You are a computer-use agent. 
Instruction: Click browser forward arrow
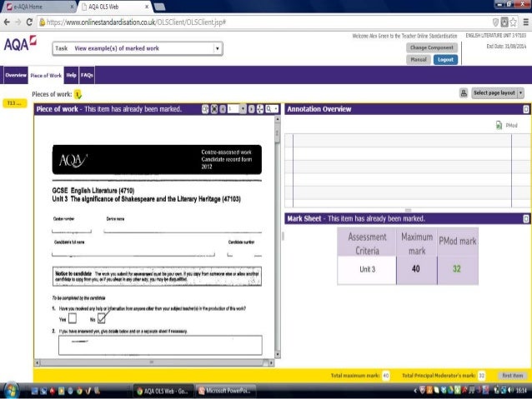[18, 22]
